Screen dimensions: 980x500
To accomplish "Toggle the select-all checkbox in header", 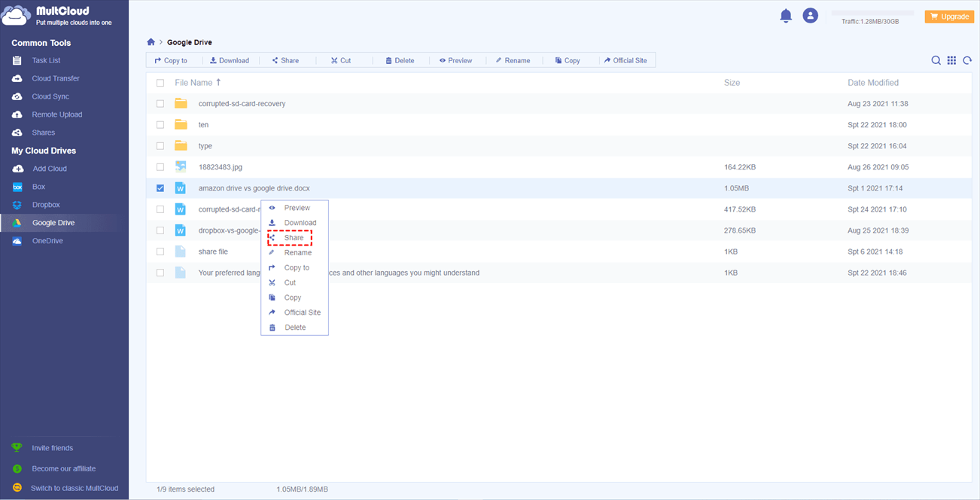I will 160,83.
